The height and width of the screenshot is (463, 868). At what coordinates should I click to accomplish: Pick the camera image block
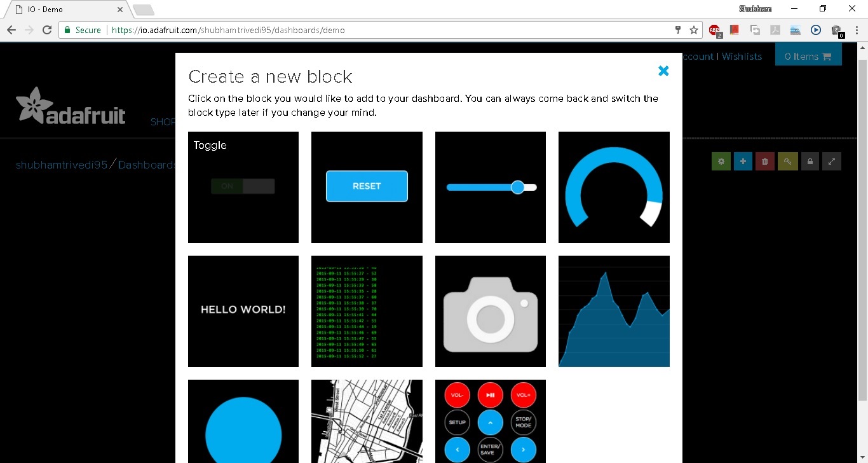[491, 311]
